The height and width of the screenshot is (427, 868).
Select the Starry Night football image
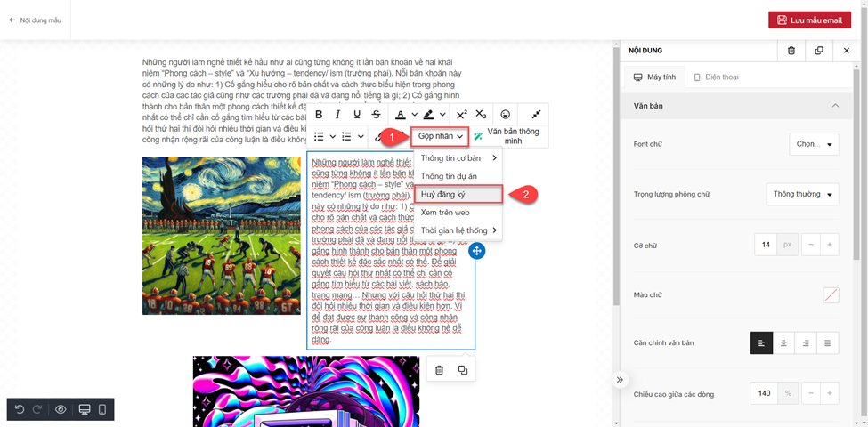[x=222, y=236]
